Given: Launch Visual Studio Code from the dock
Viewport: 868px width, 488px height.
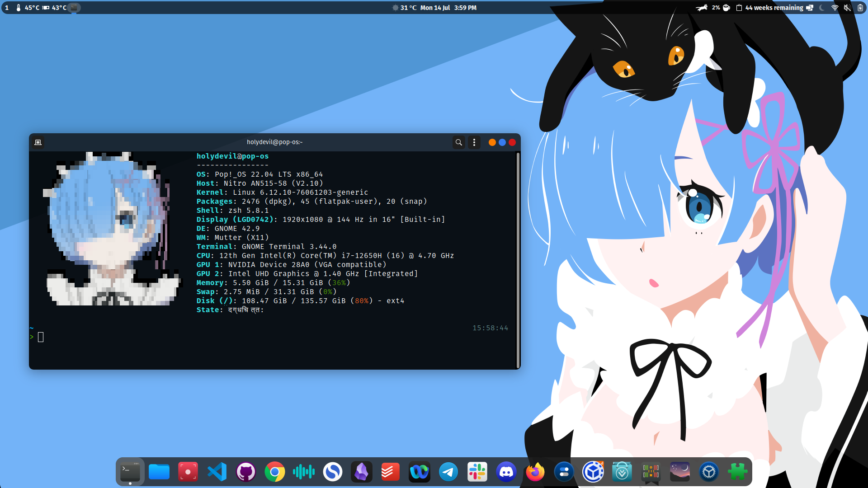Looking at the screenshot, I should [217, 472].
